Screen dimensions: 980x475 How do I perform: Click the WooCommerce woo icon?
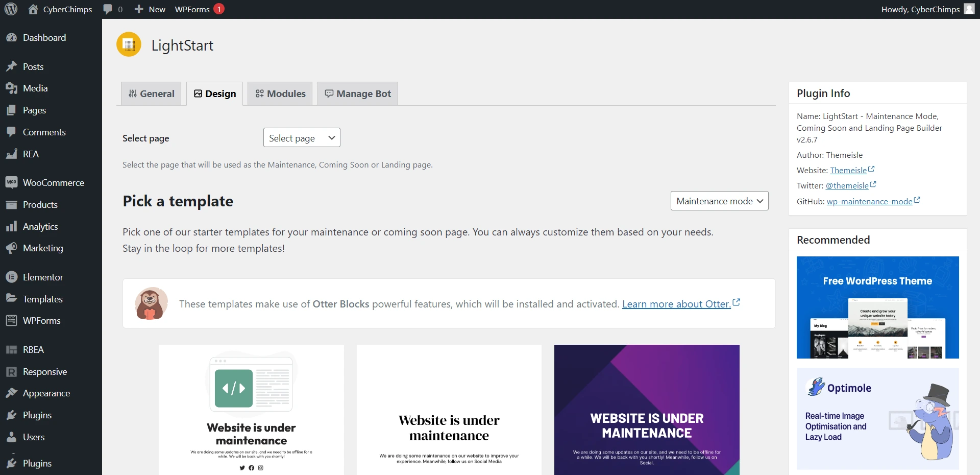click(x=11, y=183)
